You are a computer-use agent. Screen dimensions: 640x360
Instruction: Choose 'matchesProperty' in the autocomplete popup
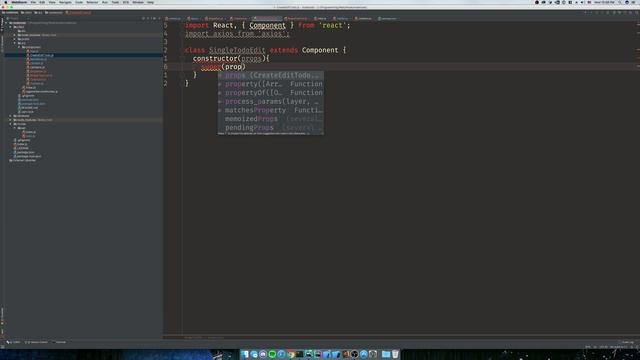(x=270, y=110)
